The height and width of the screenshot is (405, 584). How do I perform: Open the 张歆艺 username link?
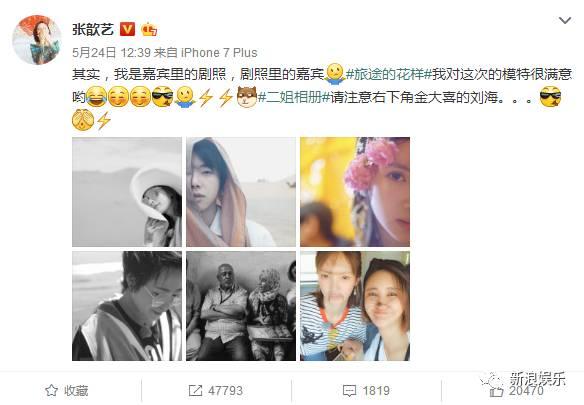(x=93, y=29)
